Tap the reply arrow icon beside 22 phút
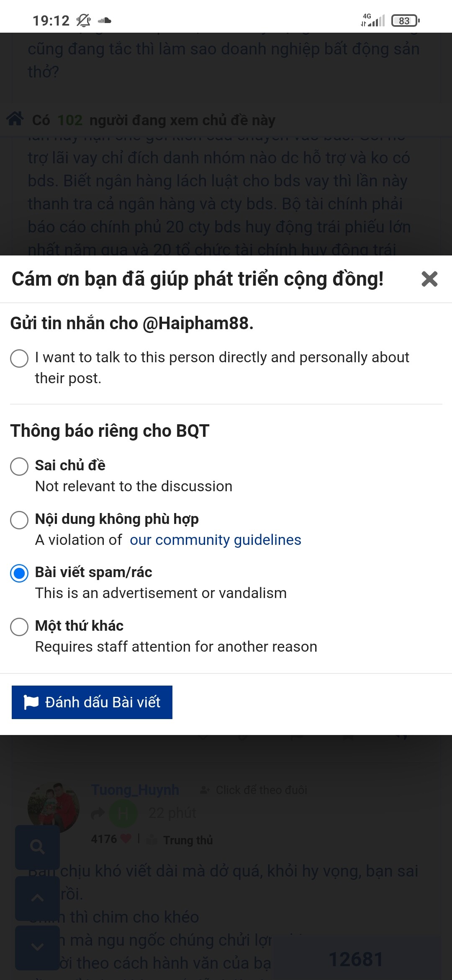452x980 pixels. 98,813
